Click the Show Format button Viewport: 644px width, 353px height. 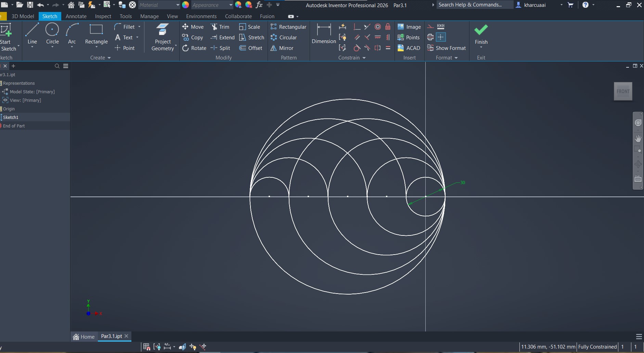(x=447, y=48)
